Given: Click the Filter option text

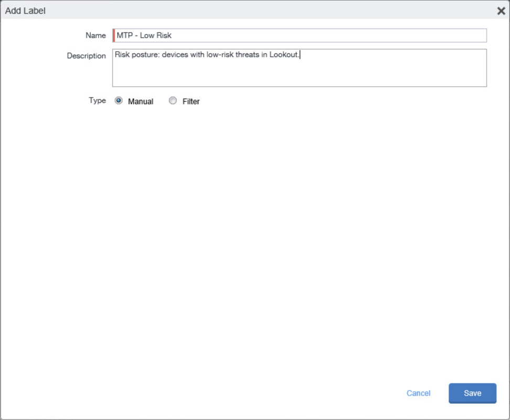Looking at the screenshot, I should [190, 101].
